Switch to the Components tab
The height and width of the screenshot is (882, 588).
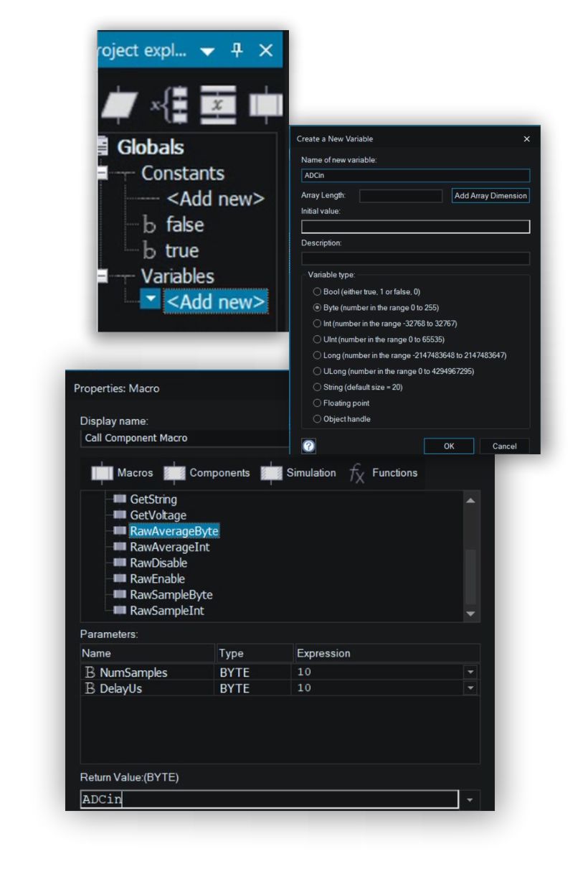(x=208, y=473)
